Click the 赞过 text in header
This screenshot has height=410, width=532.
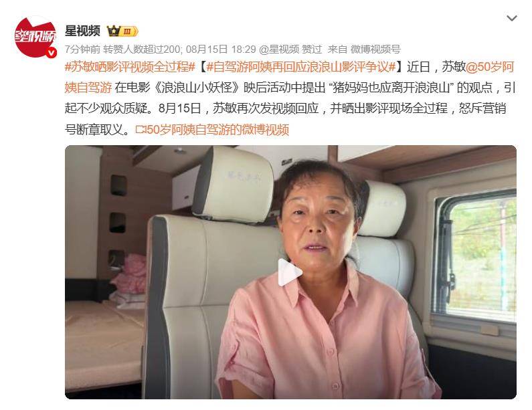311,49
